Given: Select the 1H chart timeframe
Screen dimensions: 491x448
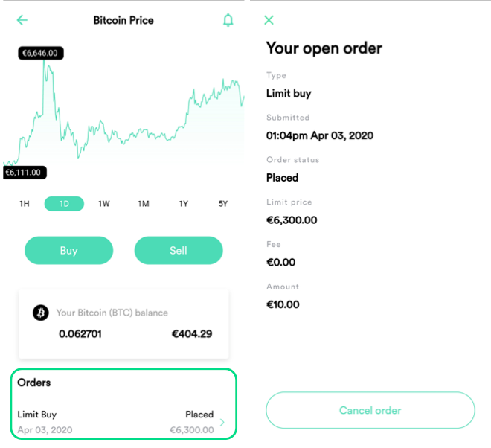Looking at the screenshot, I should tap(25, 204).
